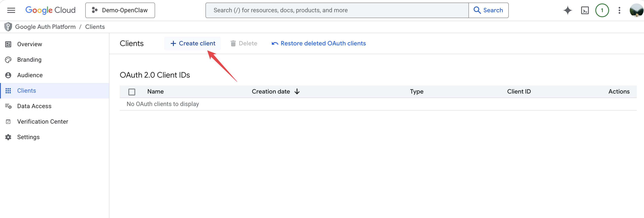Toggle the Creation date sort arrow
Viewport: 644px width, 218px height.
pos(297,92)
